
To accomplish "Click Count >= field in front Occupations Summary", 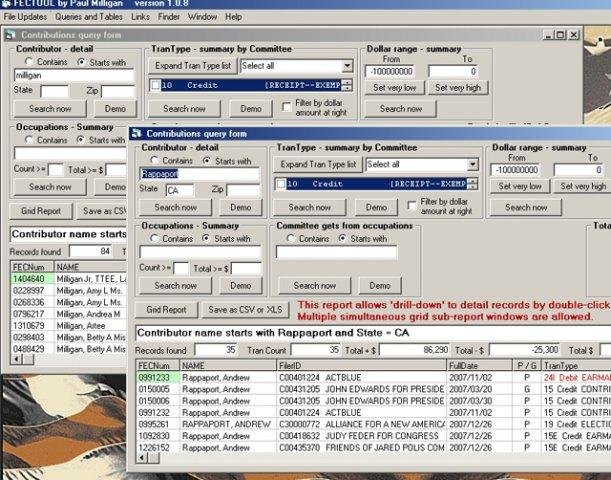I will tap(181, 268).
